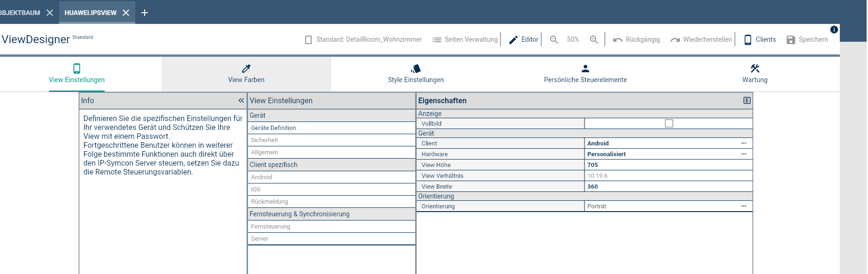Select Sicherheit entry
Viewport: 868px width, 274px height.
pos(332,140)
